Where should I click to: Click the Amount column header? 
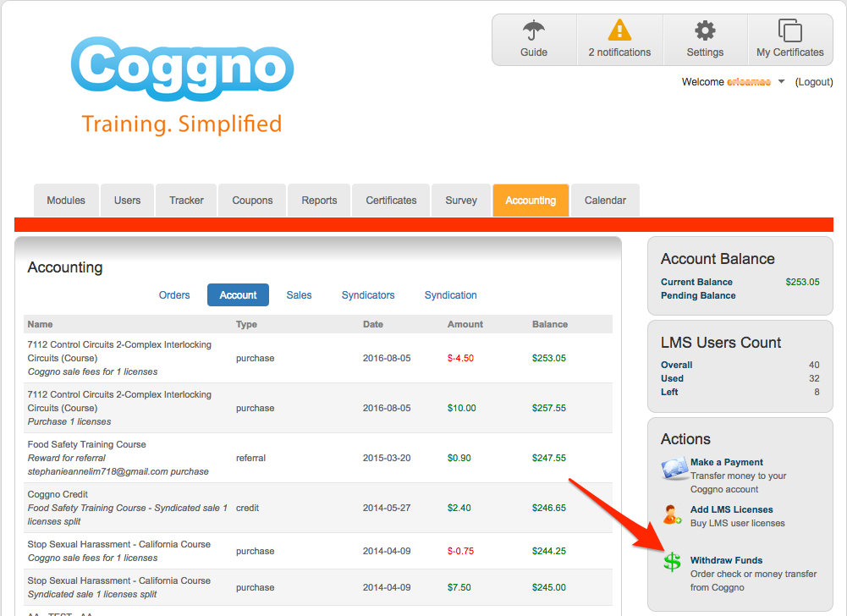pos(465,324)
